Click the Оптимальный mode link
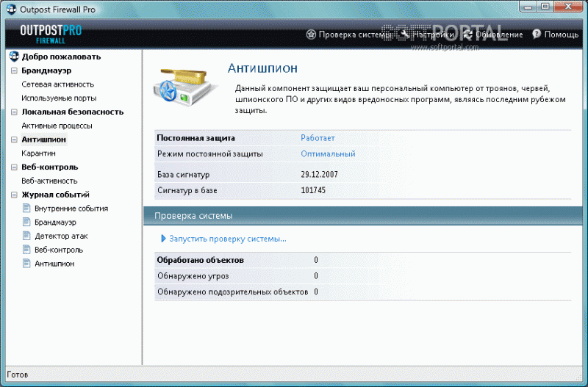 [x=328, y=153]
